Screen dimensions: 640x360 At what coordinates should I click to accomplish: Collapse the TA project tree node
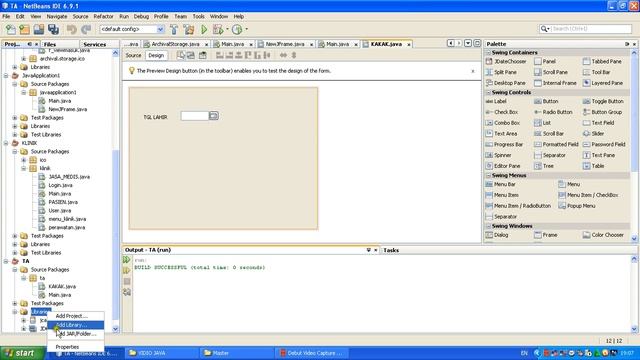click(6, 261)
